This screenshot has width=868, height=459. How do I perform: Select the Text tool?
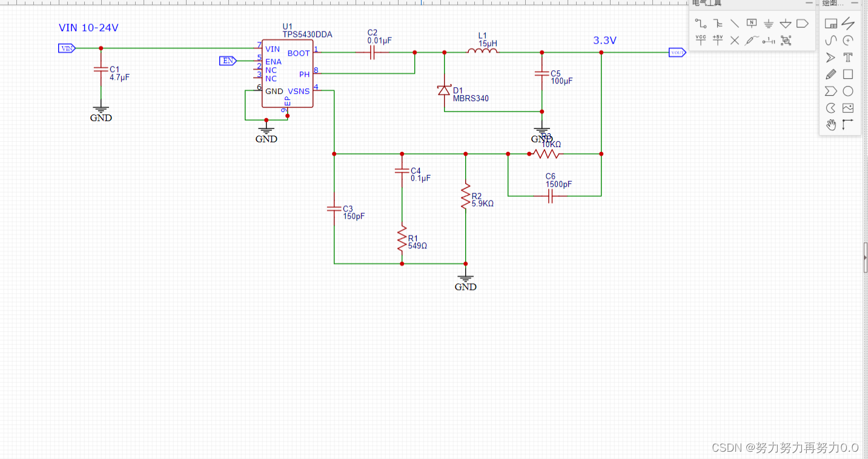point(848,58)
